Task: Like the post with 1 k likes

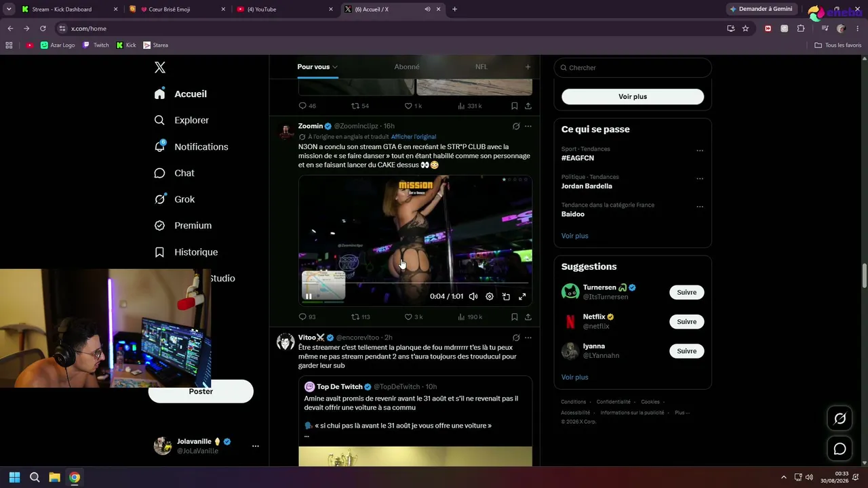Action: point(413,106)
